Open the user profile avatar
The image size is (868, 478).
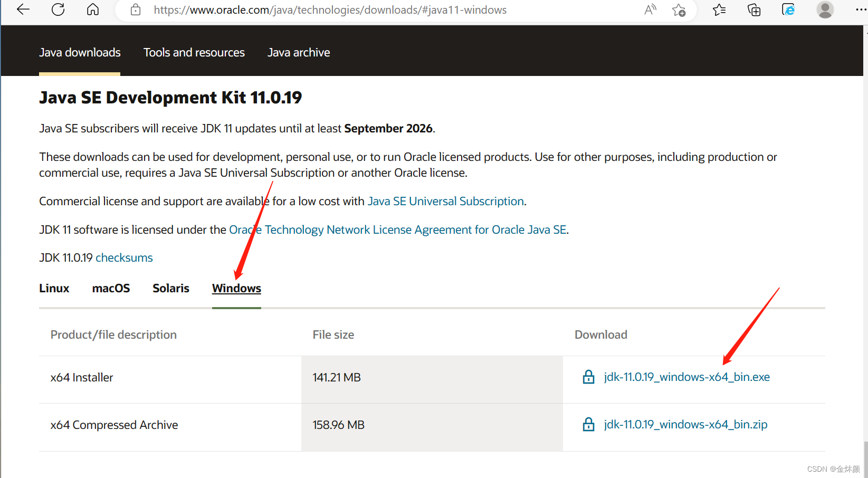(x=825, y=9)
